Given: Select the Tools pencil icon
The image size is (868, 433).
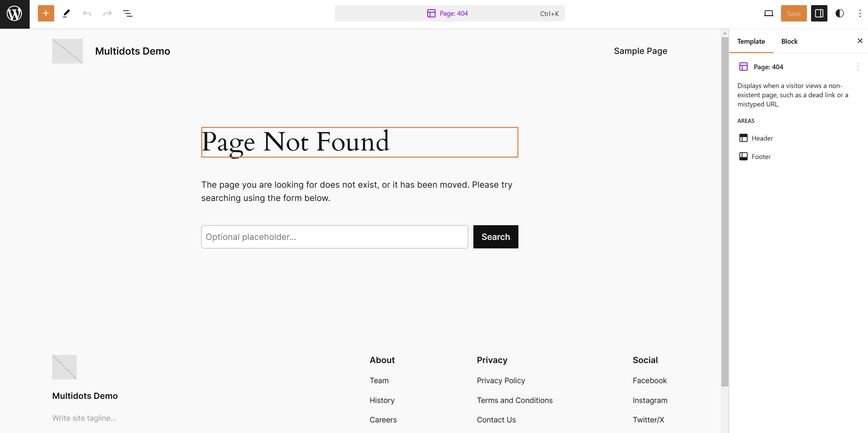Looking at the screenshot, I should click(x=67, y=13).
